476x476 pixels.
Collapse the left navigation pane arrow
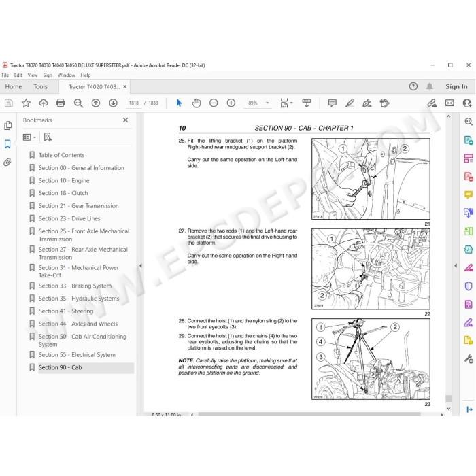[140, 266]
